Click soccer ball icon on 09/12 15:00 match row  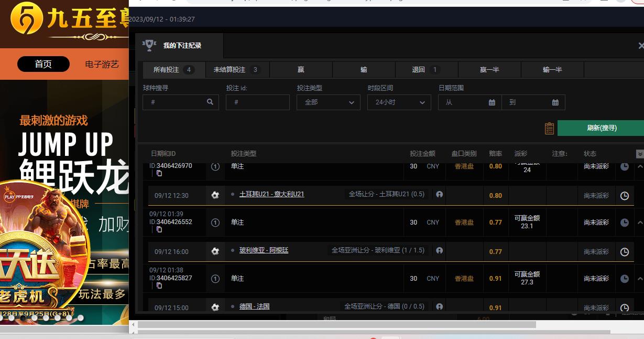pyautogui.click(x=215, y=308)
